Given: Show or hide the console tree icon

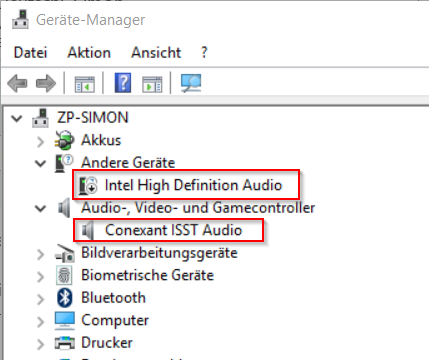Looking at the screenshot, I should 84,84.
